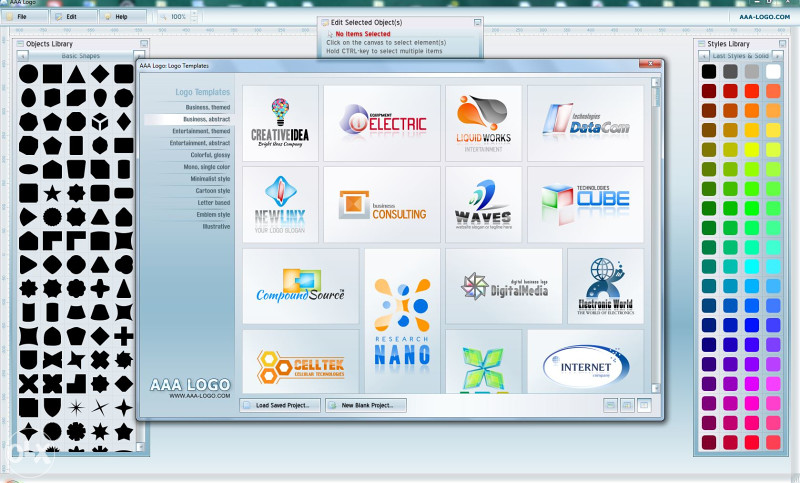Select the Illustrative category
The width and height of the screenshot is (800, 483).
point(216,226)
